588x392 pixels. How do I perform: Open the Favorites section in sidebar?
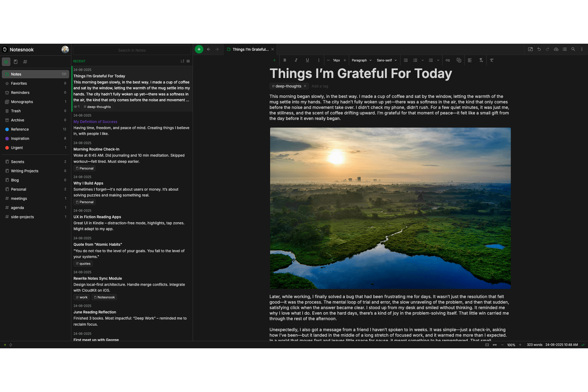click(x=19, y=83)
